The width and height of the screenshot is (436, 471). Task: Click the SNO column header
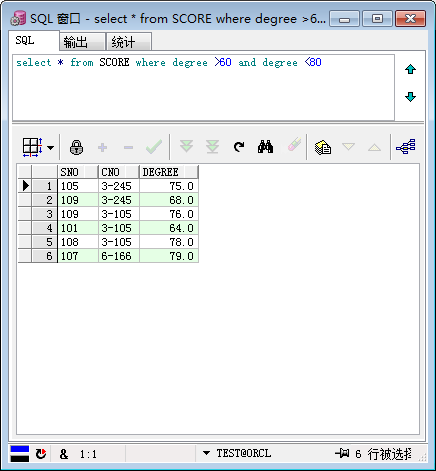[x=78, y=172]
